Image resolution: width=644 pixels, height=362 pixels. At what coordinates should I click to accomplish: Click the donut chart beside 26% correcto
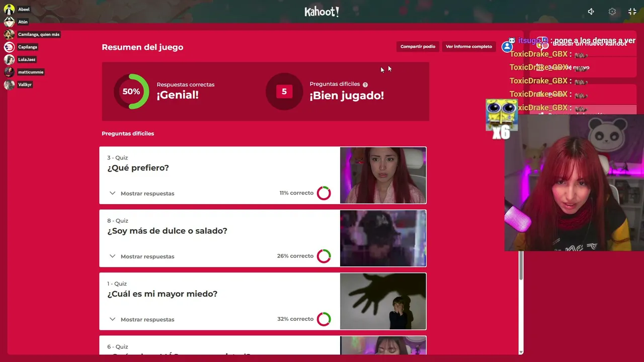coord(324,256)
